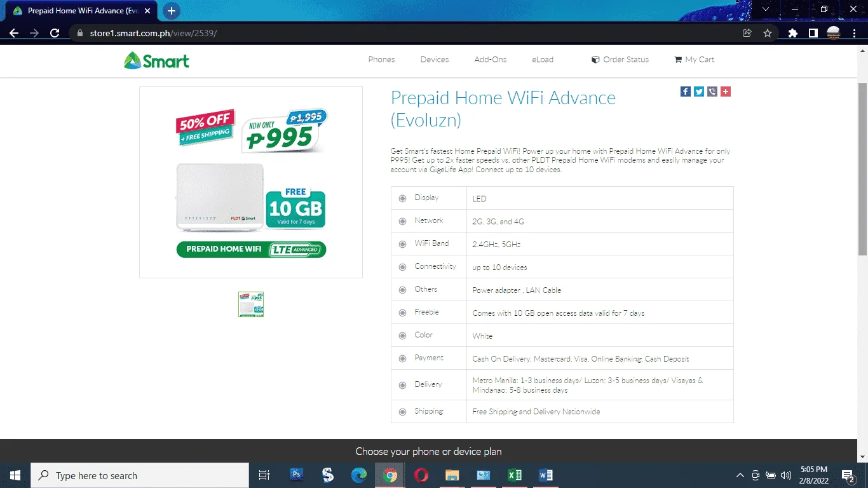Open the Devices menu
This screenshot has height=488, width=868.
(x=435, y=60)
